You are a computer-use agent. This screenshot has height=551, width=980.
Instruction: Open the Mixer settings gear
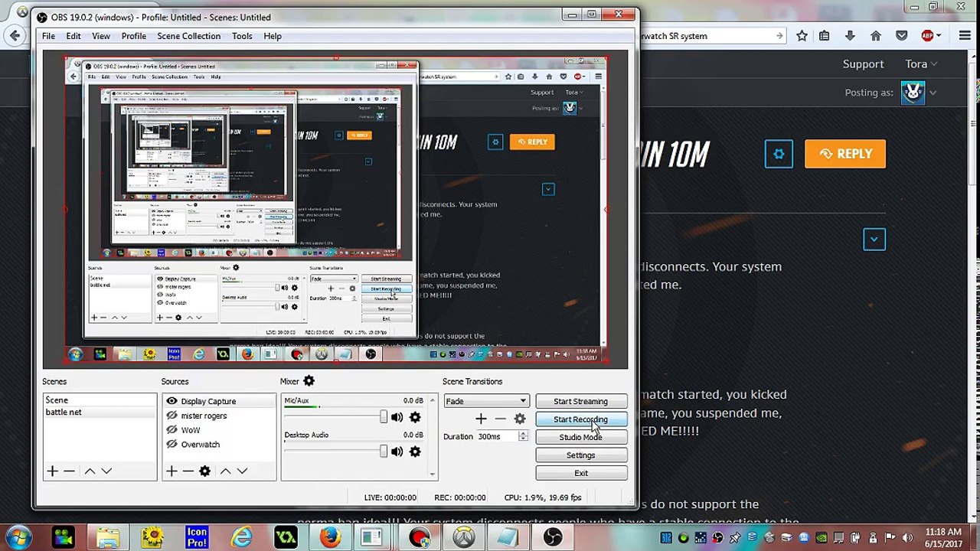tap(309, 381)
